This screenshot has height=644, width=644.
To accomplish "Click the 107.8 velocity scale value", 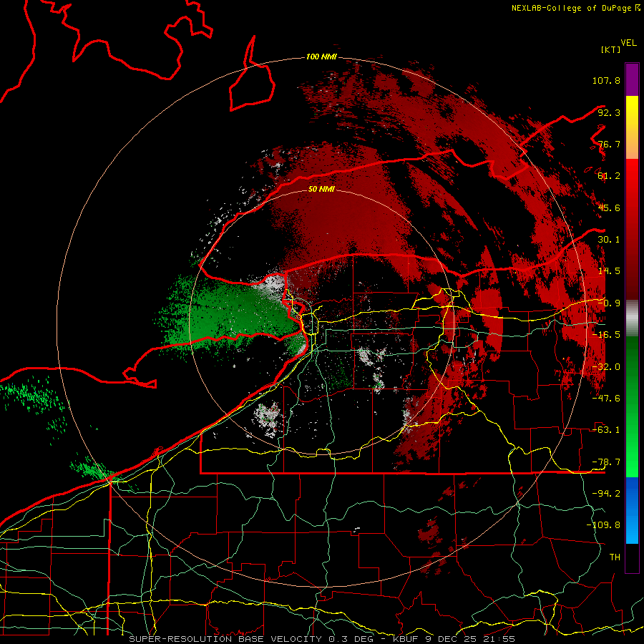I will (606, 80).
